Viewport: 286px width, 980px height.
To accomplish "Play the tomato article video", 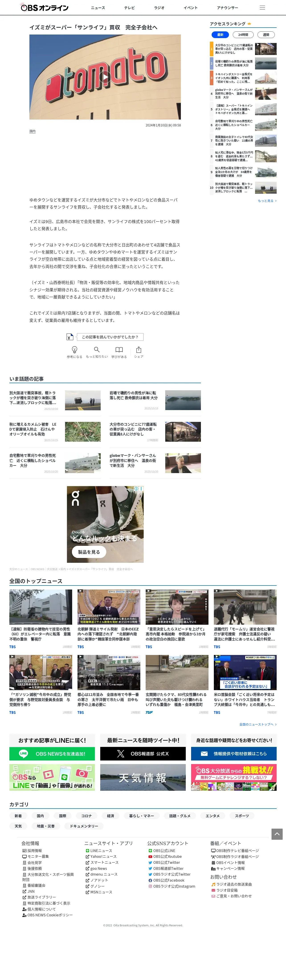I will click(105, 77).
